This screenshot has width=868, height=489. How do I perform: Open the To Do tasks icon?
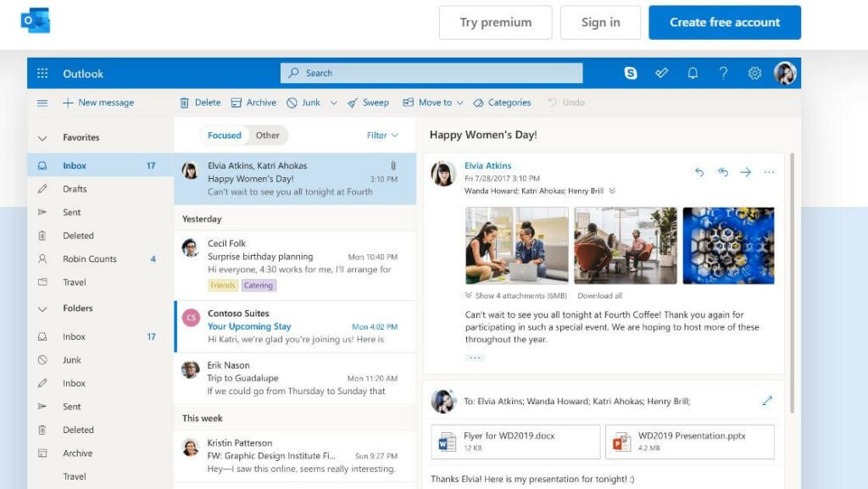[x=662, y=73]
